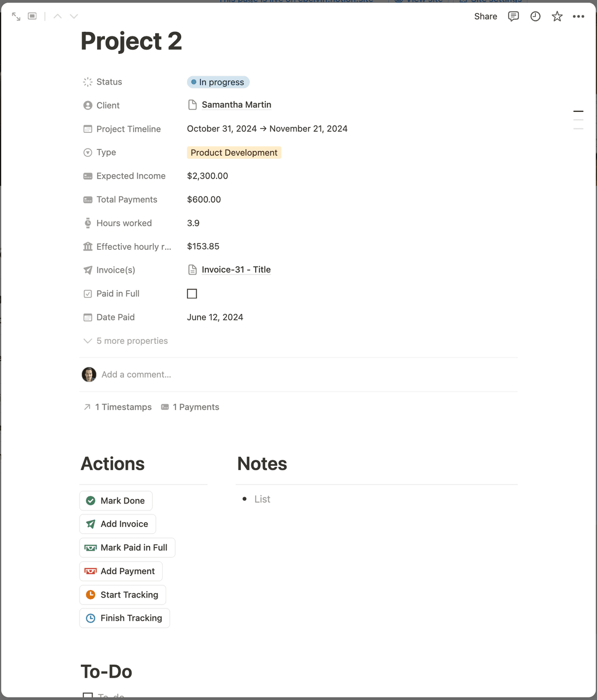Open Samantha Martin page icon

coord(193,104)
